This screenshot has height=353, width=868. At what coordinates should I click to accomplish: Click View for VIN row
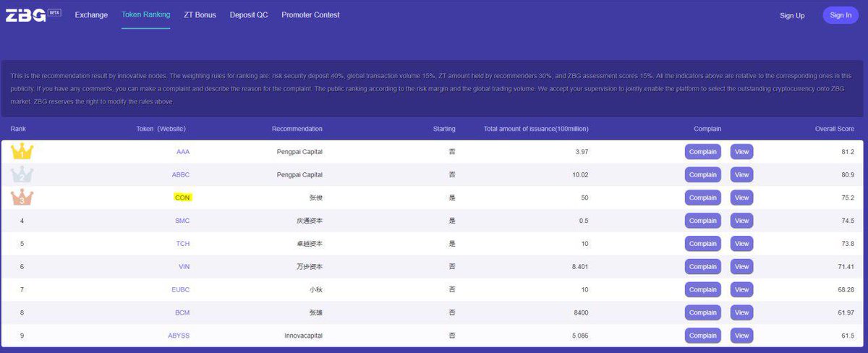pyautogui.click(x=741, y=267)
